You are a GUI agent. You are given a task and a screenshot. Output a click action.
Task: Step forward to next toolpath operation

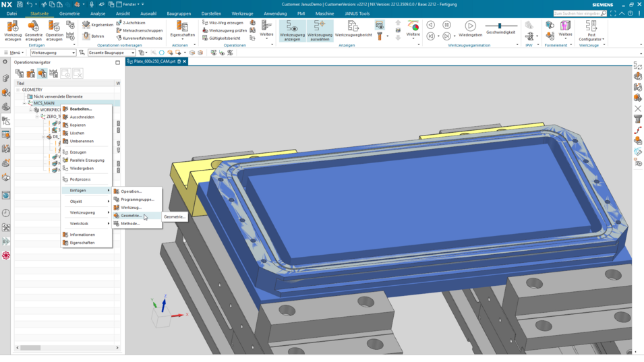pos(447,36)
